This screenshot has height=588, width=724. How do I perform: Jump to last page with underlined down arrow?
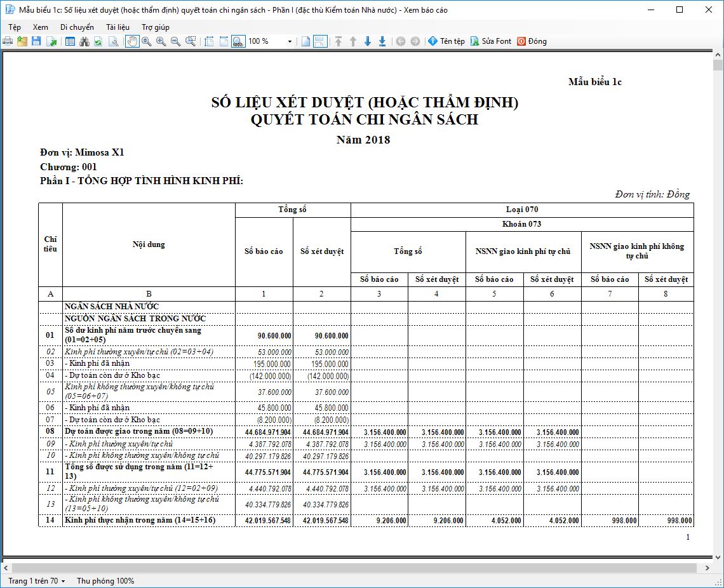(x=382, y=41)
